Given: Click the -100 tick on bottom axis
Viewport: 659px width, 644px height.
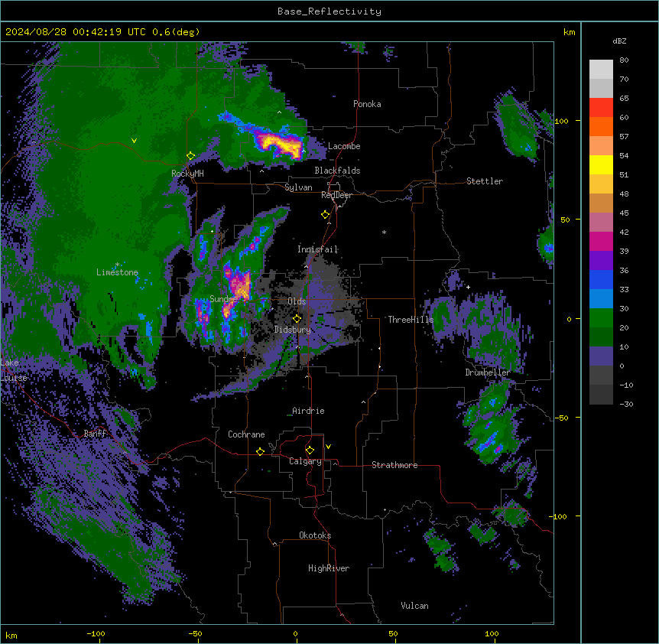Looking at the screenshot, I should pos(96,633).
